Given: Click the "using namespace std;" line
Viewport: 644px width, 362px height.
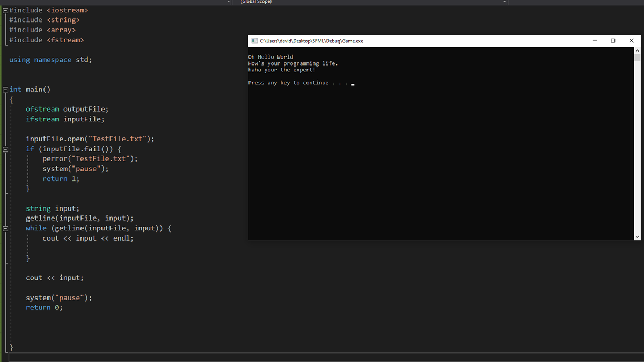Looking at the screenshot, I should click(x=50, y=60).
